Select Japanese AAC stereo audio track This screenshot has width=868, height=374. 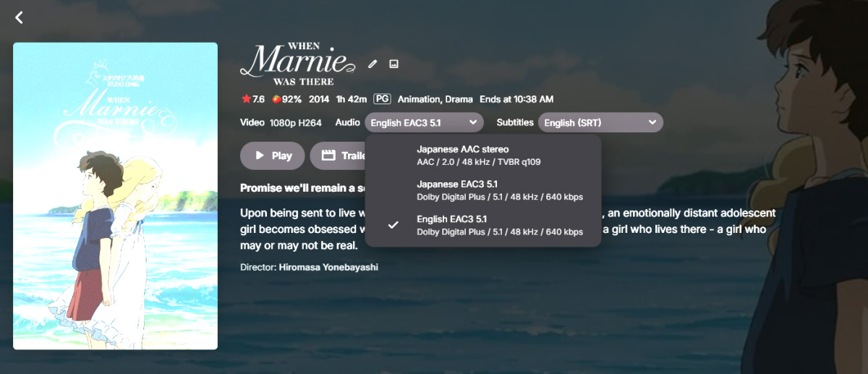click(x=483, y=156)
